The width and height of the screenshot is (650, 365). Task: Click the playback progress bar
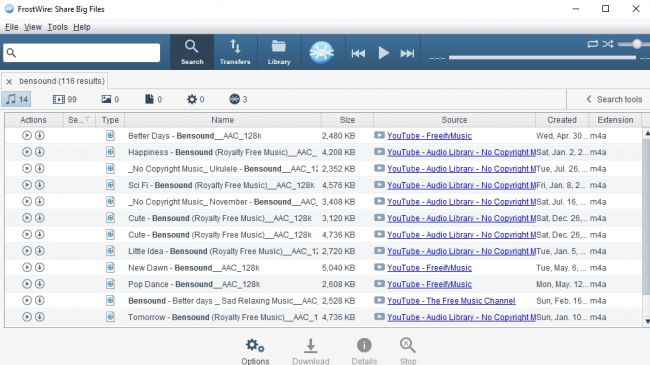click(542, 58)
